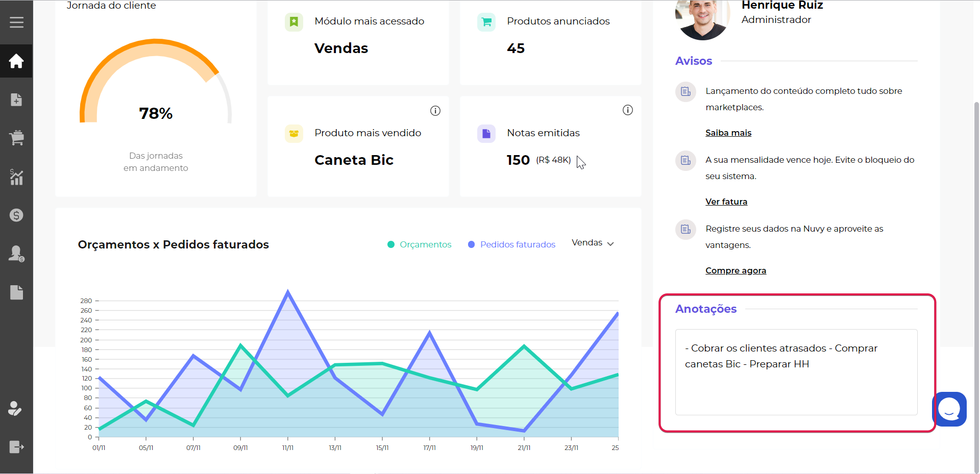Toggle the Orçamentos chart series

[x=420, y=244]
